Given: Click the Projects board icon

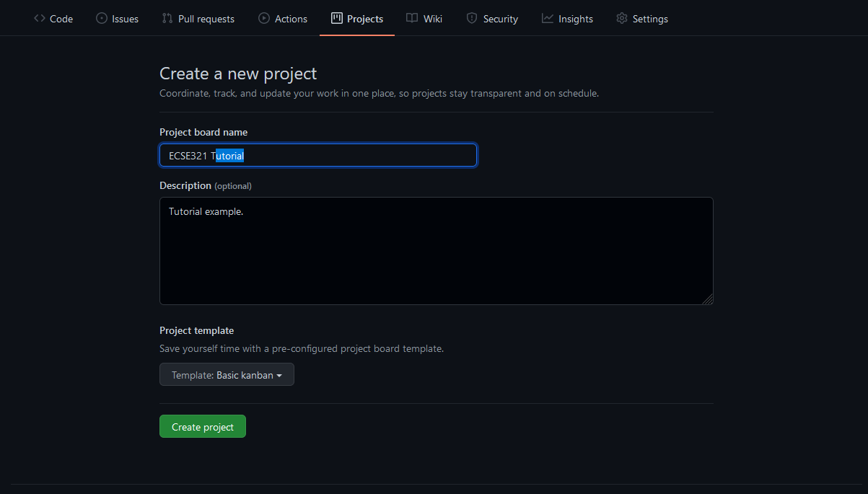Looking at the screenshot, I should click(337, 19).
